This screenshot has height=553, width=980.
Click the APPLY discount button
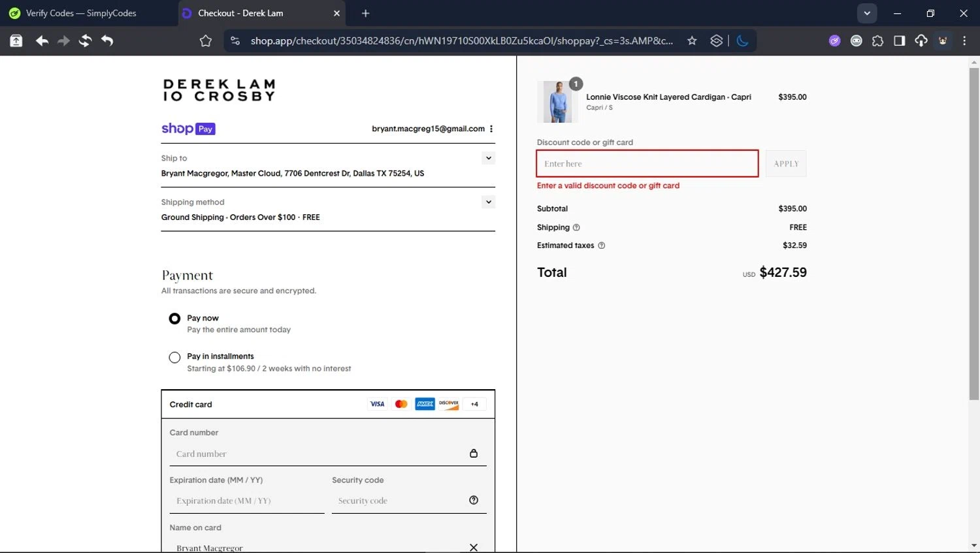(x=786, y=164)
